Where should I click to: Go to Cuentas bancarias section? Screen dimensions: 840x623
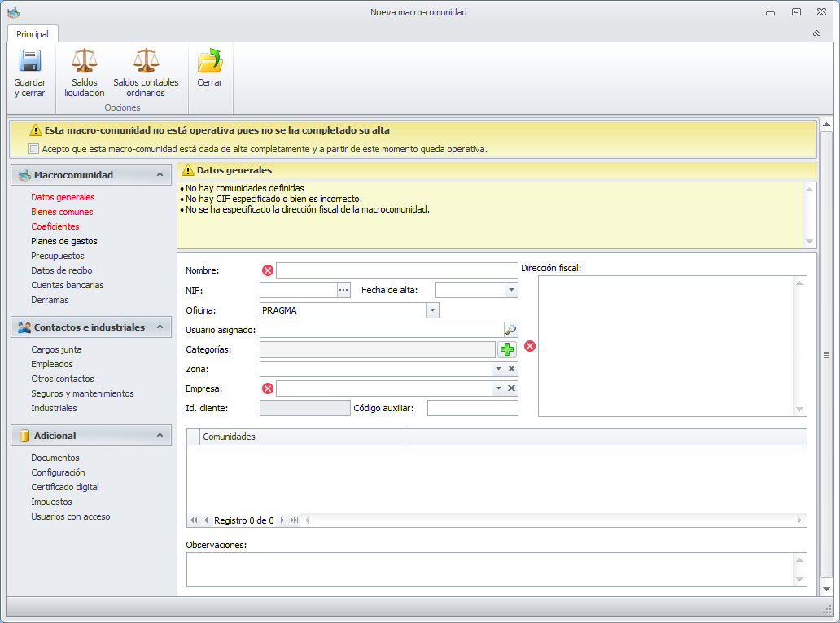point(67,285)
